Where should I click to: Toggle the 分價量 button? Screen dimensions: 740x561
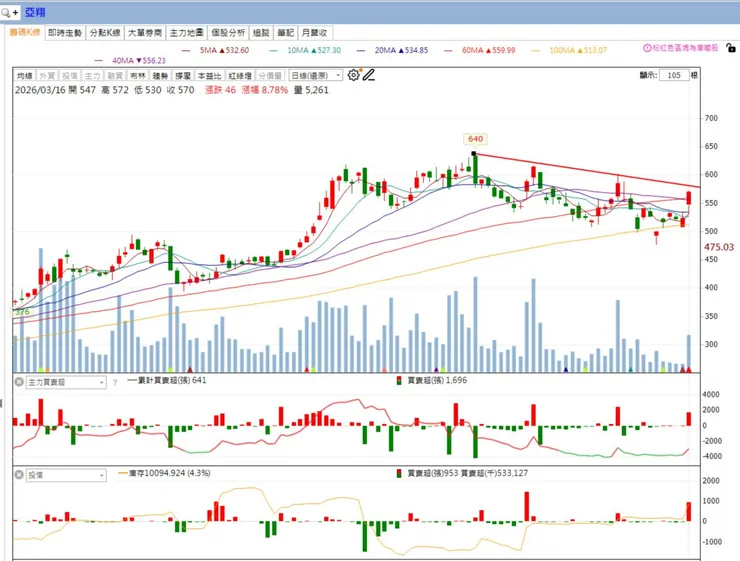(270, 75)
